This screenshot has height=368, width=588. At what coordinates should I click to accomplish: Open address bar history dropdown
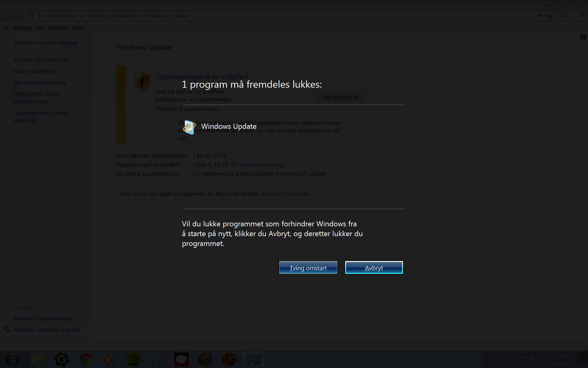[541, 16]
